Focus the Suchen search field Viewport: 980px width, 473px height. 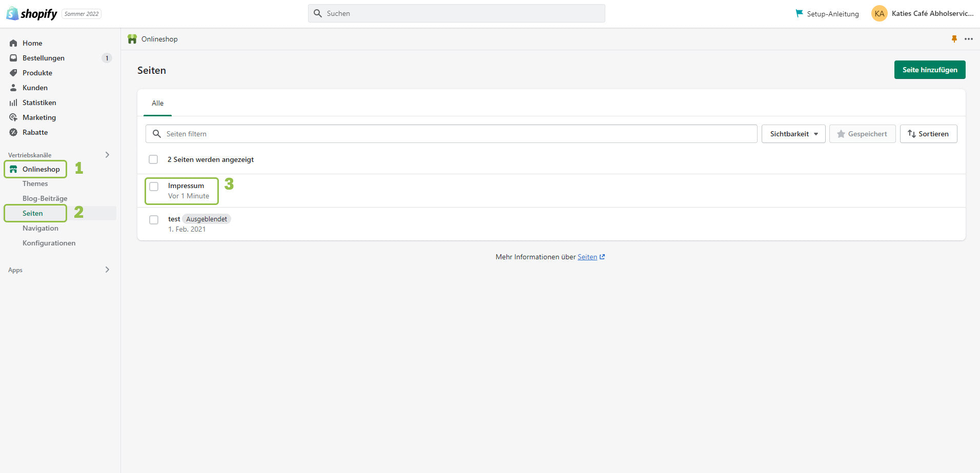click(457, 13)
